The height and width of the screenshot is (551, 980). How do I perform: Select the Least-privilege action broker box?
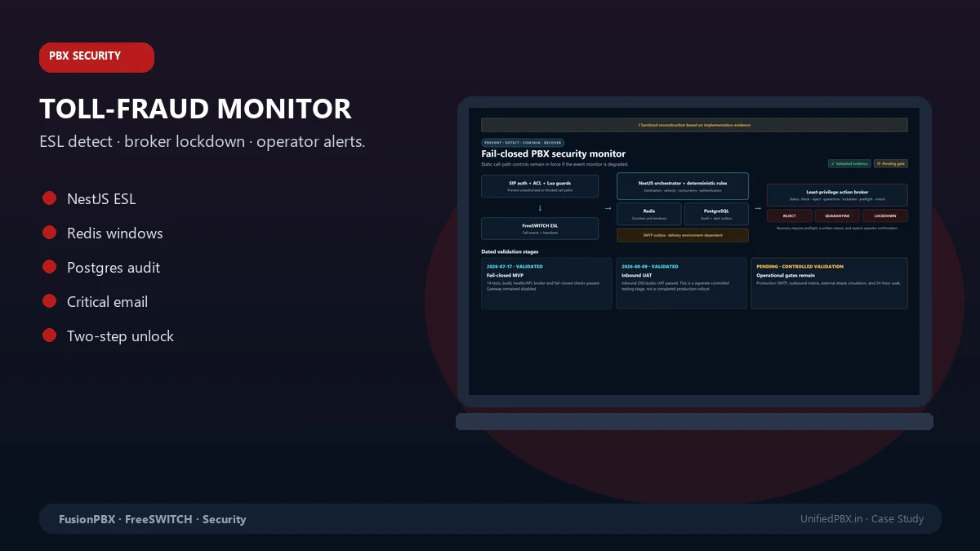click(x=837, y=195)
